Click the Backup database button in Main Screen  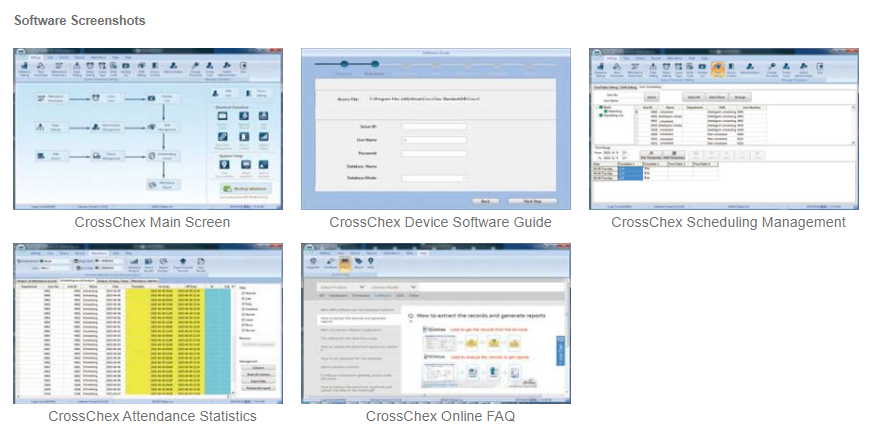coord(243,189)
